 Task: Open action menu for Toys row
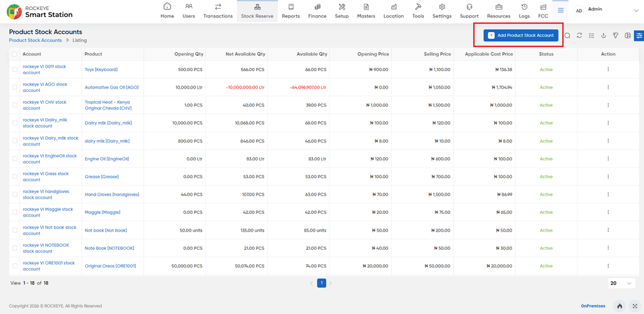coord(608,69)
